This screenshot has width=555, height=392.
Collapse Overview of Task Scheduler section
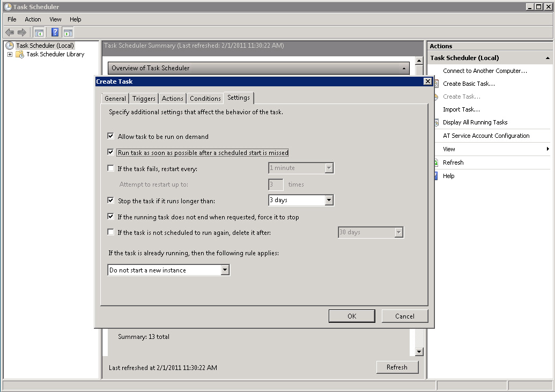tap(404, 68)
